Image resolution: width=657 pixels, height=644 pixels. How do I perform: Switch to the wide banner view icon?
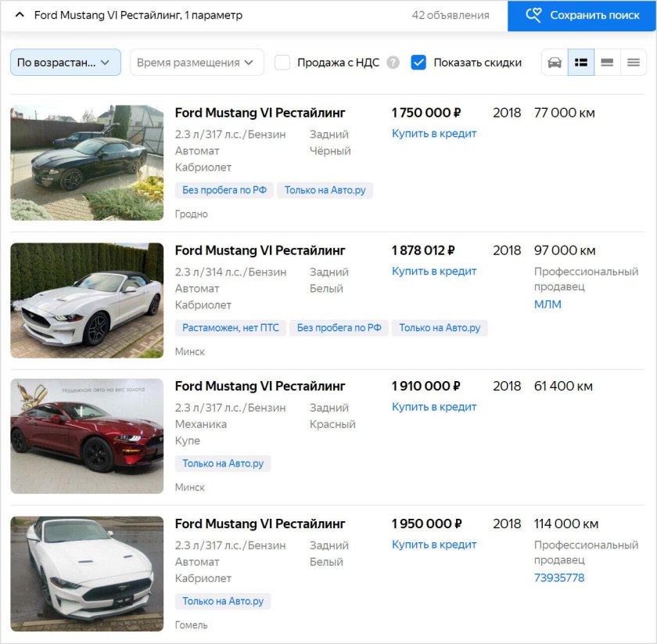click(x=608, y=62)
